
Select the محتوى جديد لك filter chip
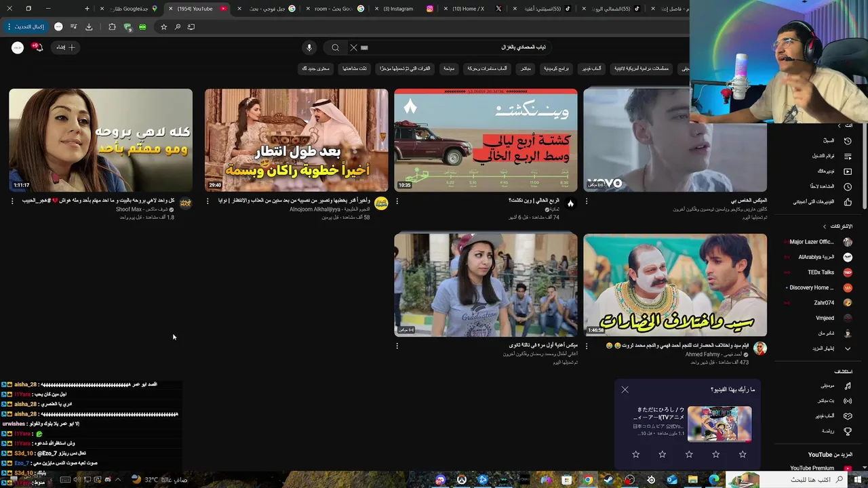click(315, 68)
